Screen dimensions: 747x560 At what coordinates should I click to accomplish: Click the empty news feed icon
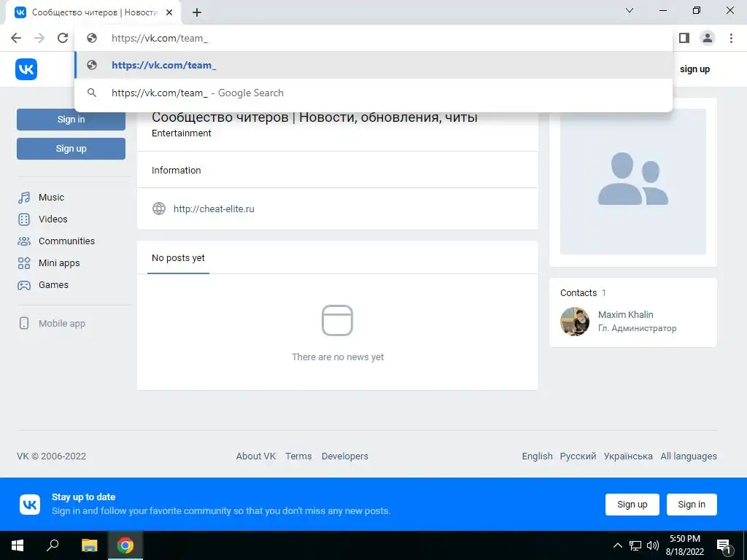(337, 321)
